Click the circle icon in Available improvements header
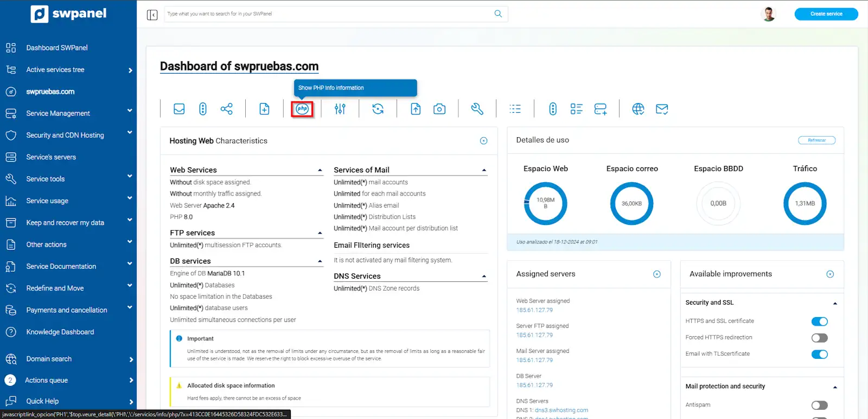Viewport: 868px width, 419px height. [830, 274]
